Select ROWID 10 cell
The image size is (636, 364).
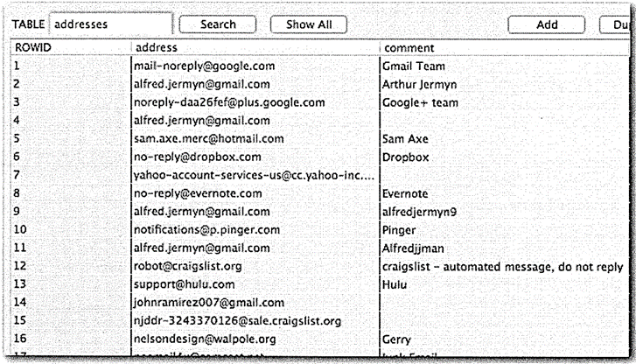[71, 229]
